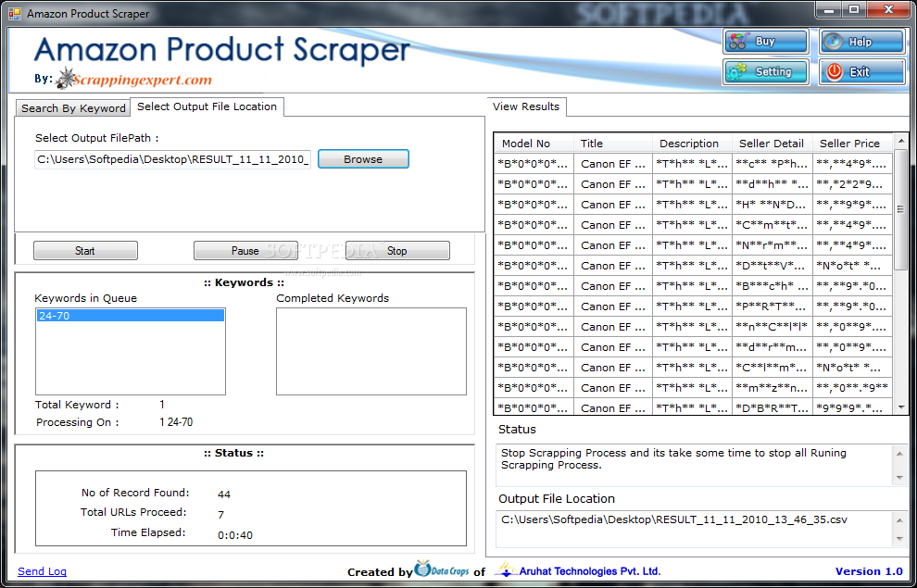Select keyword 24-70 in queue list
Screen dimensions: 917x588
click(131, 316)
